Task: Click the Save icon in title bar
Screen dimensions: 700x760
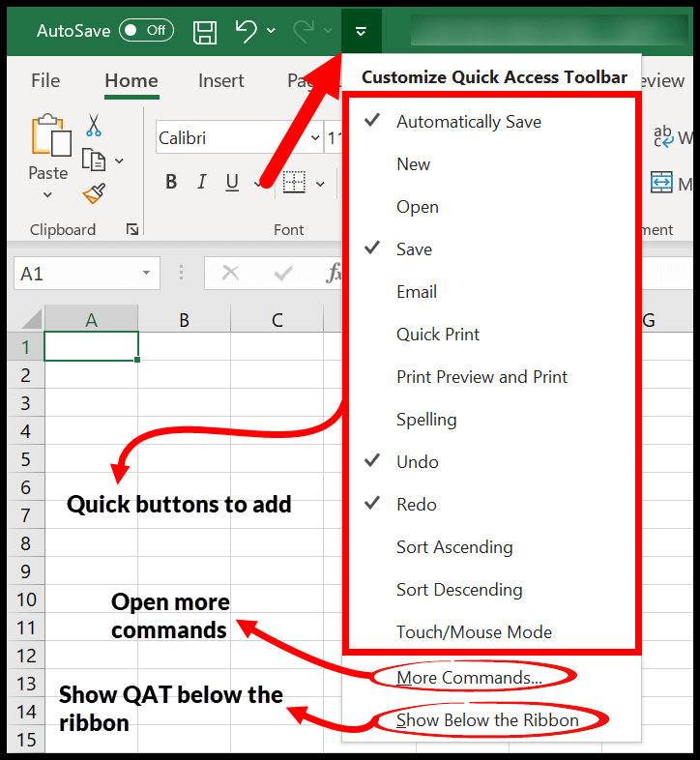Action: coord(205,31)
